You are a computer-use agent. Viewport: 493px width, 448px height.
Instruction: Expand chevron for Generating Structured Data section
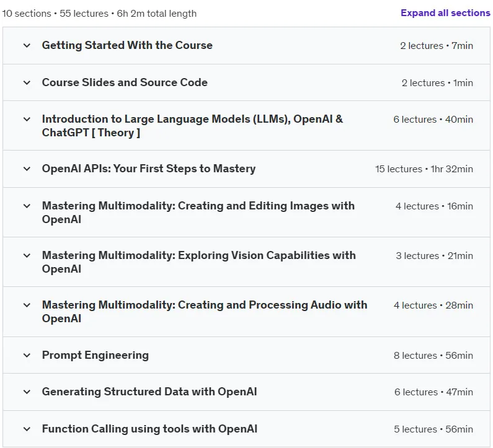[27, 392]
